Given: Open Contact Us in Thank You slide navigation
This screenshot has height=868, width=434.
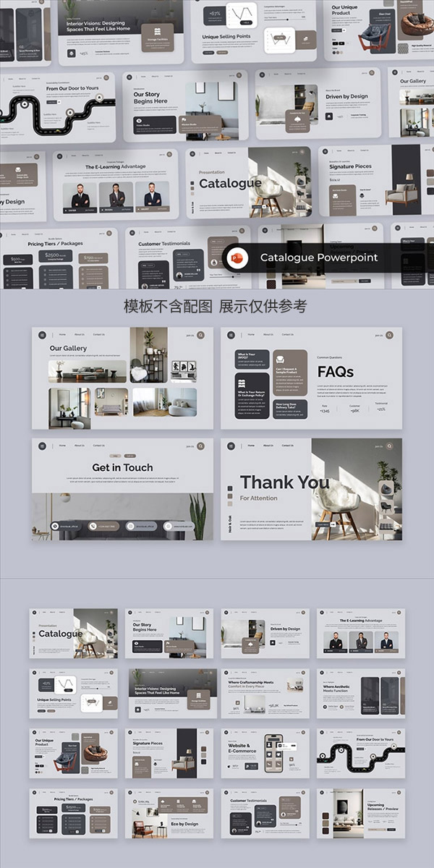Looking at the screenshot, I should (x=287, y=446).
